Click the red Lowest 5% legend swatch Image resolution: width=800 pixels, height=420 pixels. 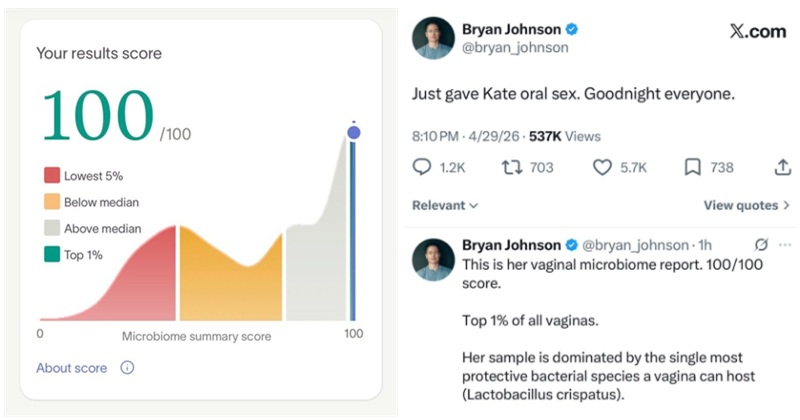click(x=51, y=176)
